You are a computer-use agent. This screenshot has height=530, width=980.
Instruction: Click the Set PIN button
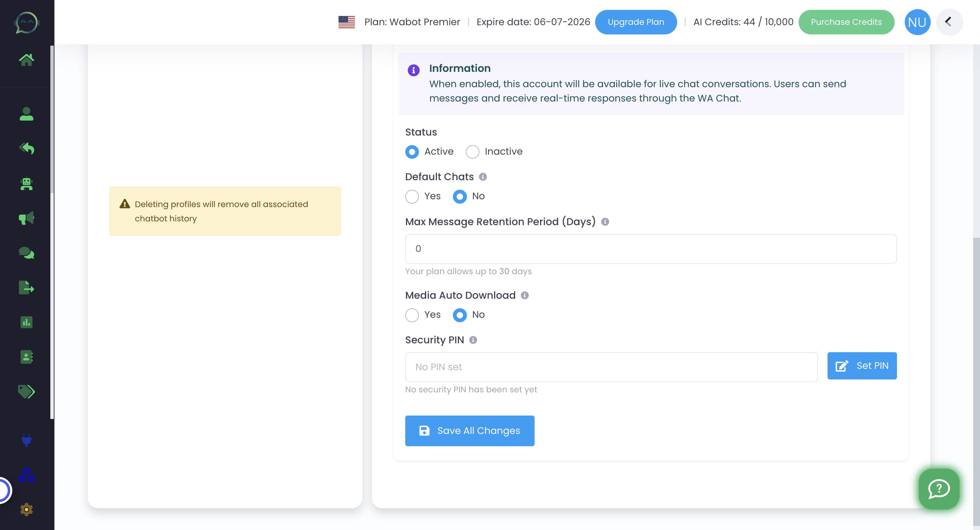click(862, 366)
